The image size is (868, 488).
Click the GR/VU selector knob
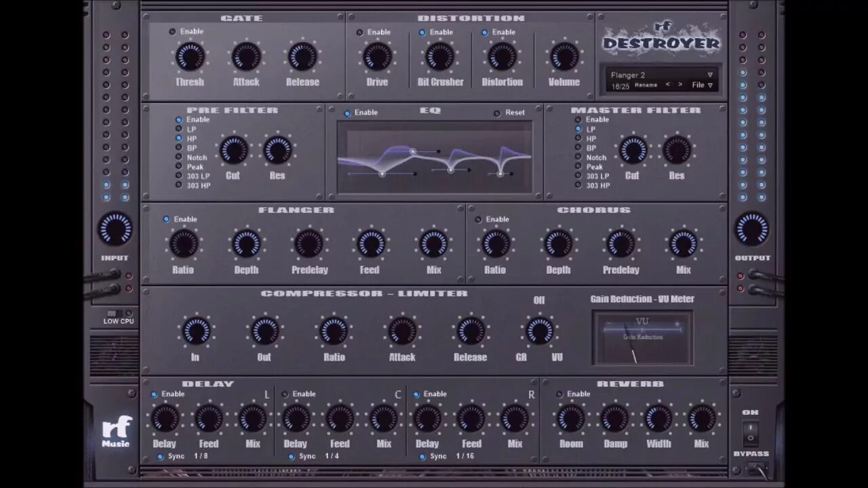click(x=540, y=331)
